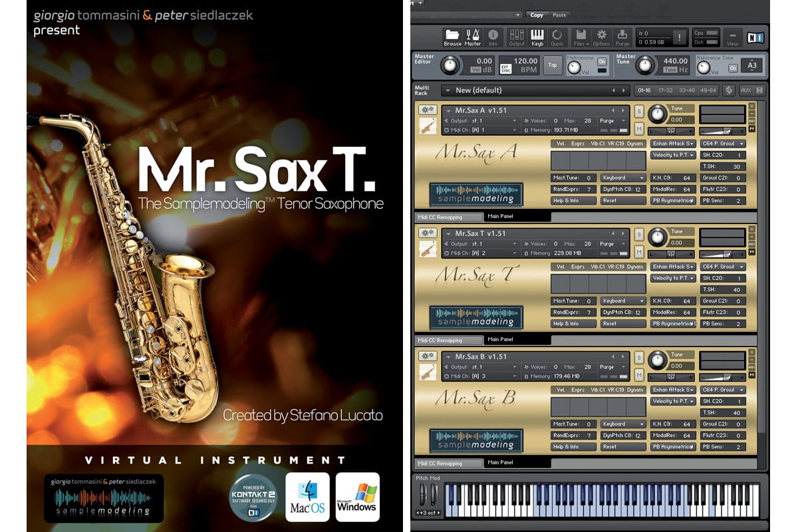Image resolution: width=798 pixels, height=532 pixels.
Task: Click the Copy button at top
Action: pos(537,15)
